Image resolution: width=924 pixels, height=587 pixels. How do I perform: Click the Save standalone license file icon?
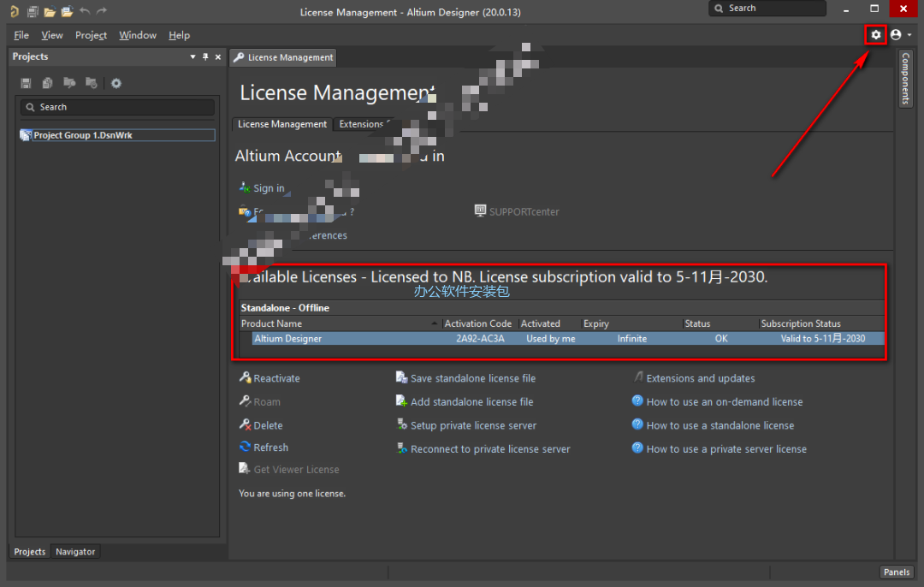click(x=402, y=378)
